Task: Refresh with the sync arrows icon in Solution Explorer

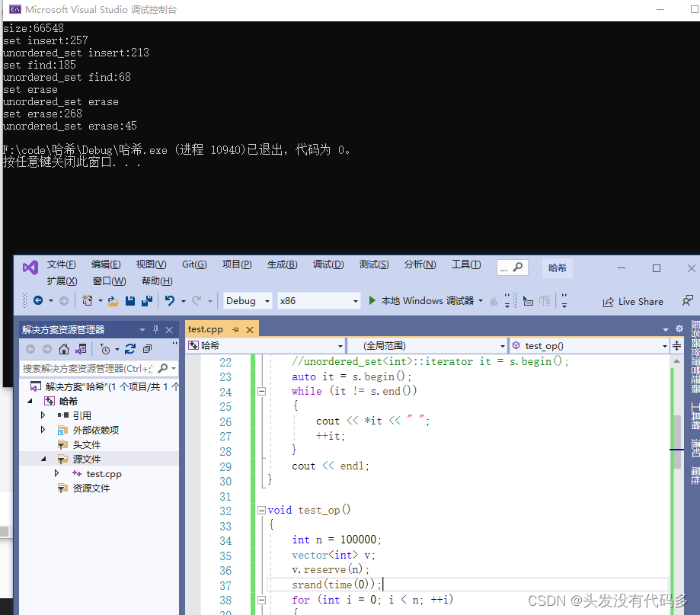Action: (130, 349)
